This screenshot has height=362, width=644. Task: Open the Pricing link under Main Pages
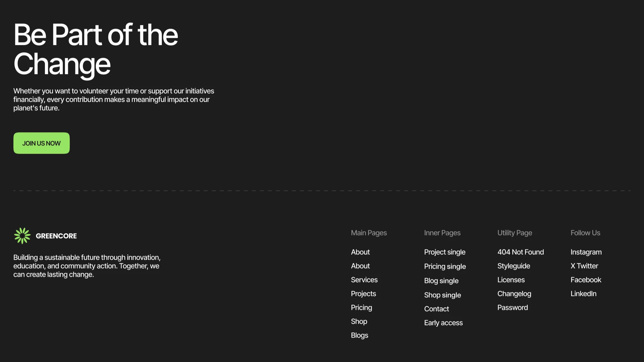click(x=361, y=307)
